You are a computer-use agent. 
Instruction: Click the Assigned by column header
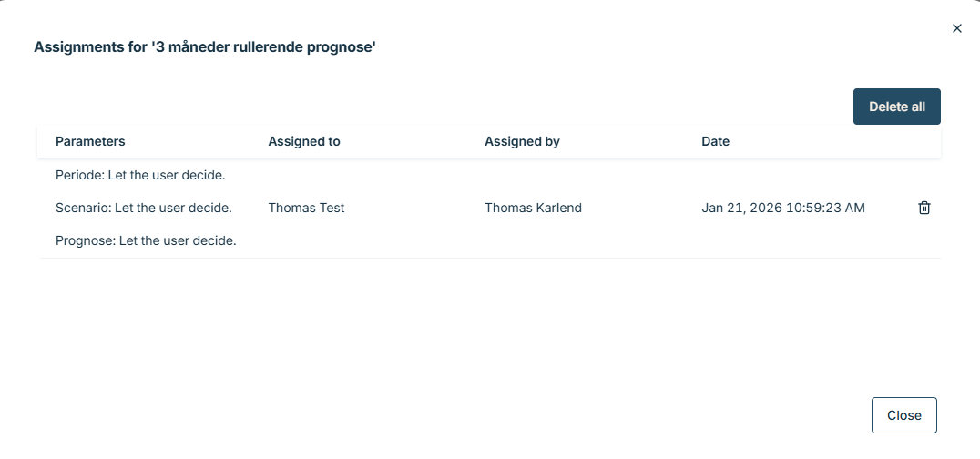tap(522, 141)
